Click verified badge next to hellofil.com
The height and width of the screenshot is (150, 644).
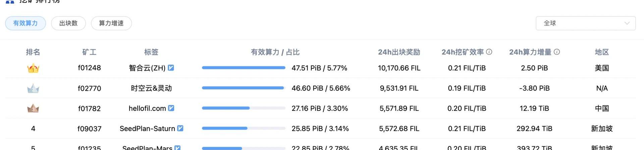click(171, 108)
